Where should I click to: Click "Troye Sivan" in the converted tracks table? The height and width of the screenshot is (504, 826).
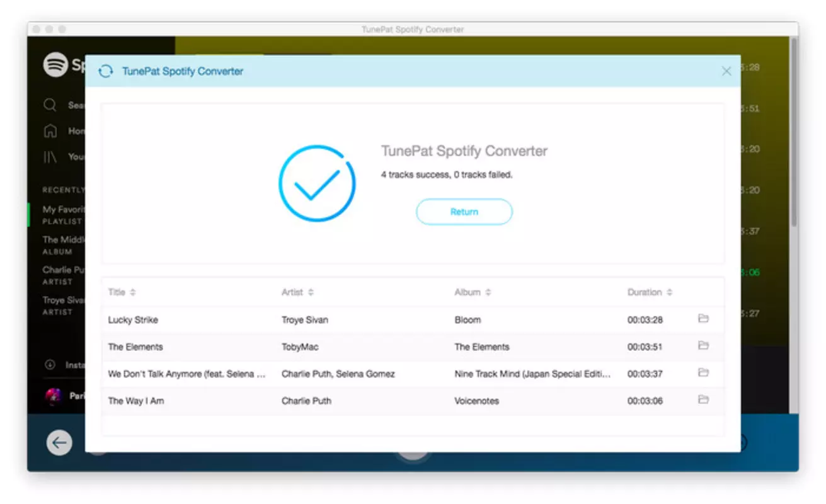pyautogui.click(x=305, y=320)
